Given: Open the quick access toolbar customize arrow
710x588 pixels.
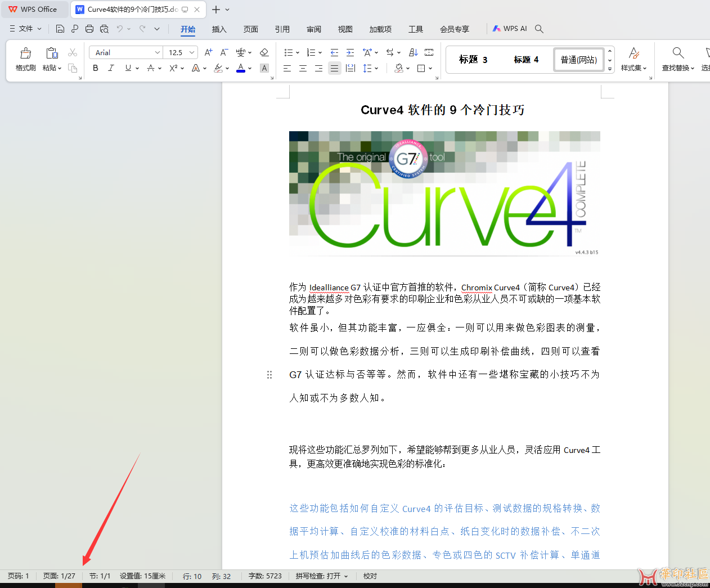Looking at the screenshot, I should pyautogui.click(x=157, y=29).
